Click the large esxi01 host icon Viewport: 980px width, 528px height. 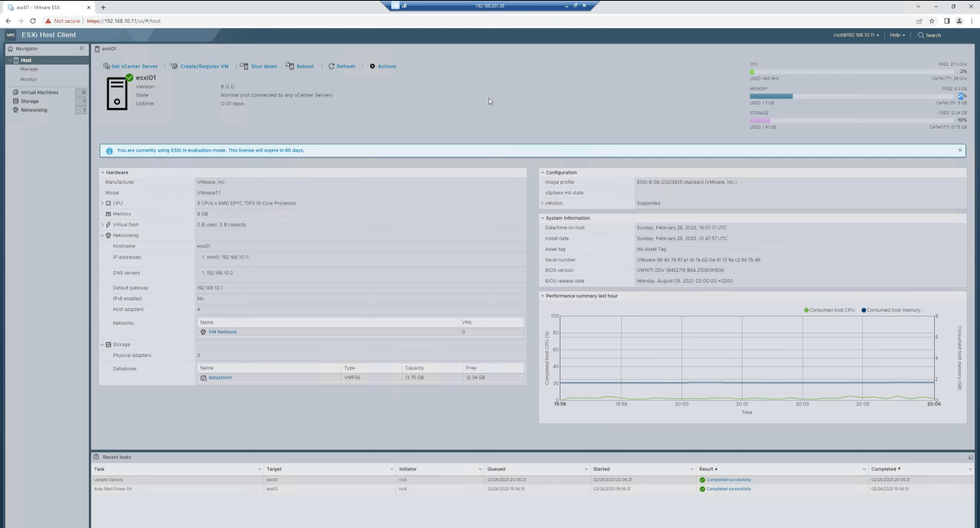(x=117, y=93)
